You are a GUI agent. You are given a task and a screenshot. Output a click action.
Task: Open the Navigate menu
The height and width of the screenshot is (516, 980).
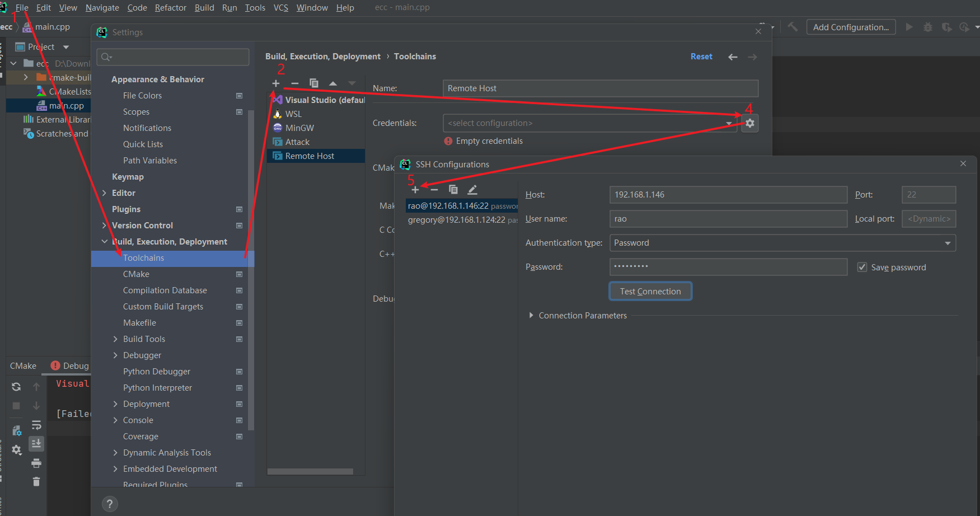pyautogui.click(x=102, y=8)
